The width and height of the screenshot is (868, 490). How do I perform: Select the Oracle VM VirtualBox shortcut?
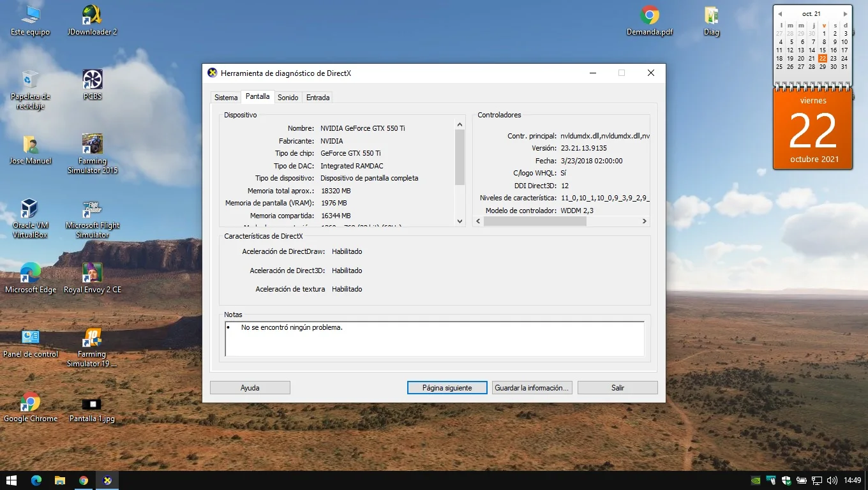pos(30,218)
